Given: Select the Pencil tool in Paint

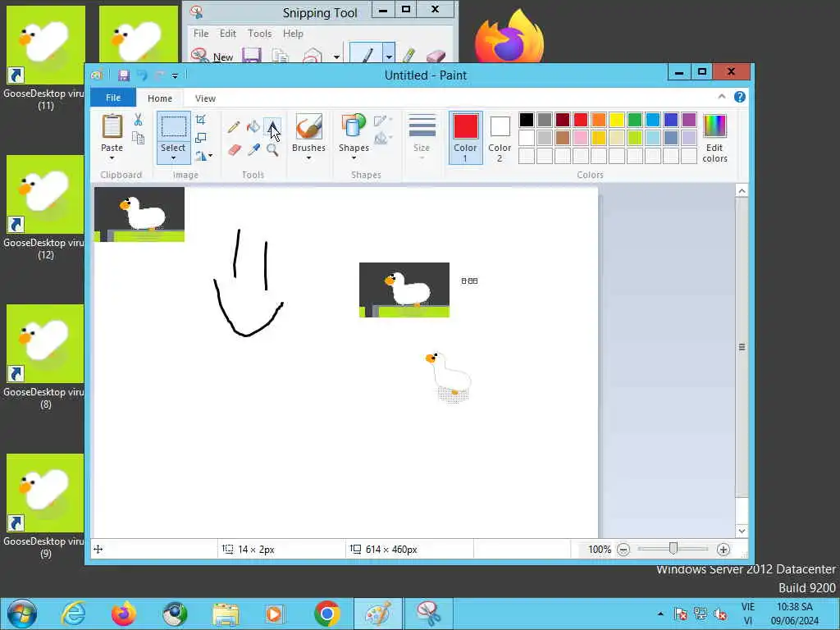Looking at the screenshot, I should [234, 127].
